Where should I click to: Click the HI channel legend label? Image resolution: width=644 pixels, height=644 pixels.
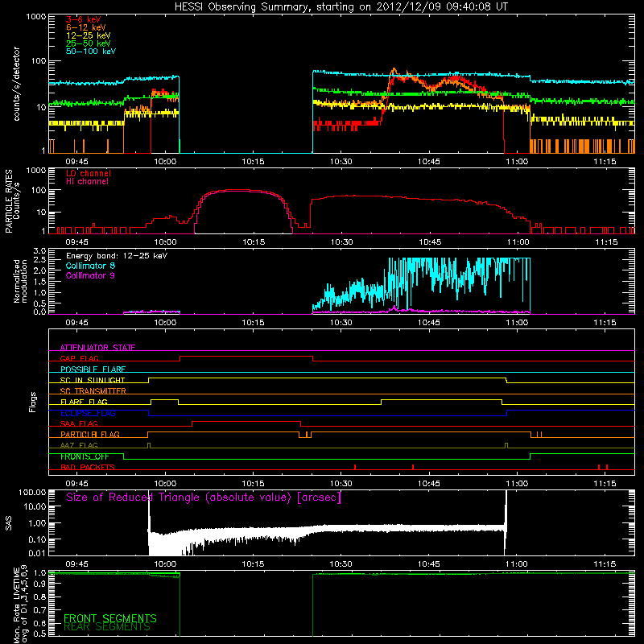(x=87, y=182)
